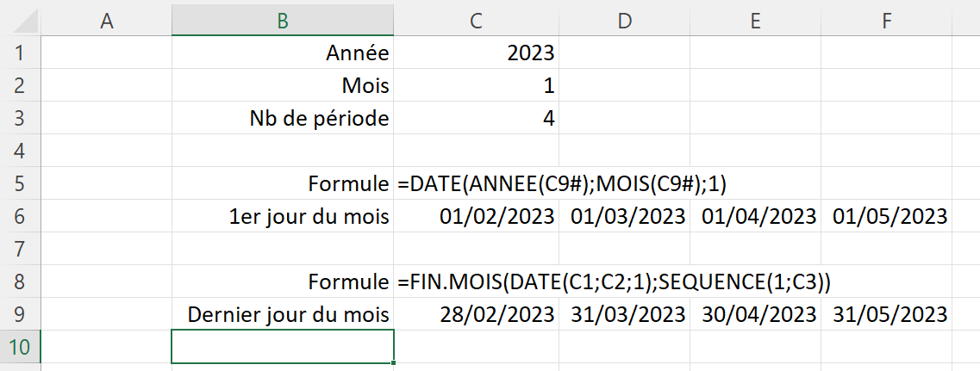The height and width of the screenshot is (371, 980).
Task: Select row 10 header
Action: 20,348
